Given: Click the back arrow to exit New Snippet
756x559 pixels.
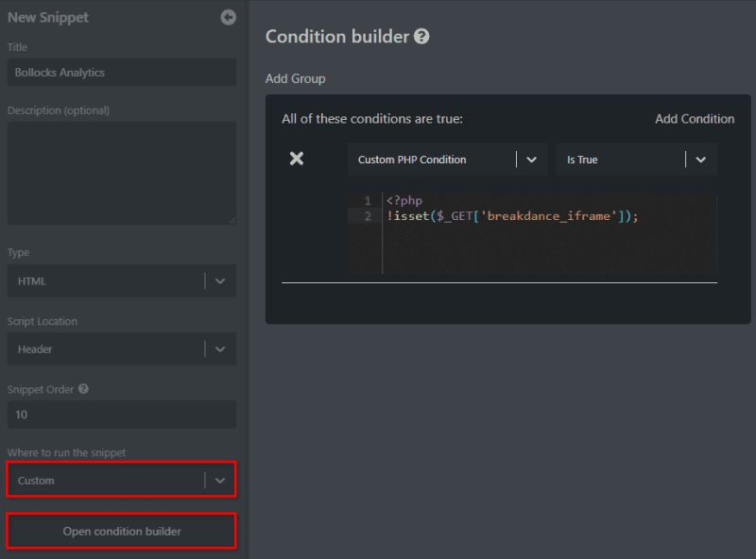Looking at the screenshot, I should pos(227,16).
